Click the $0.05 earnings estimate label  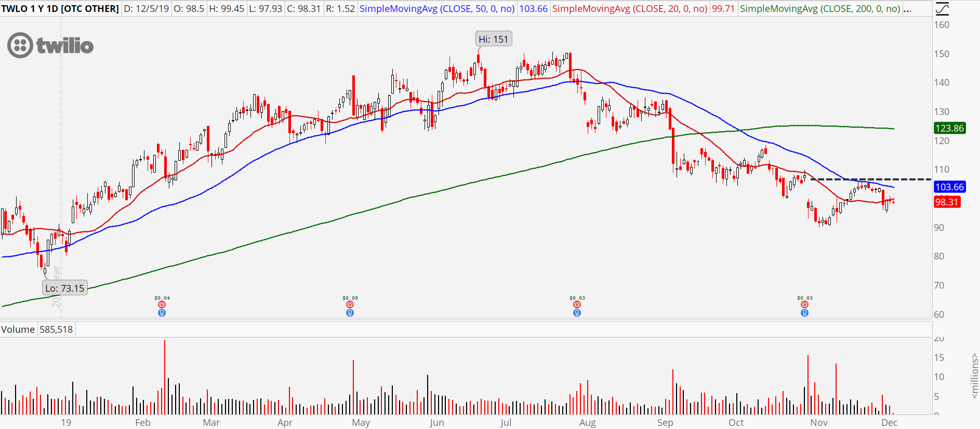coord(350,298)
